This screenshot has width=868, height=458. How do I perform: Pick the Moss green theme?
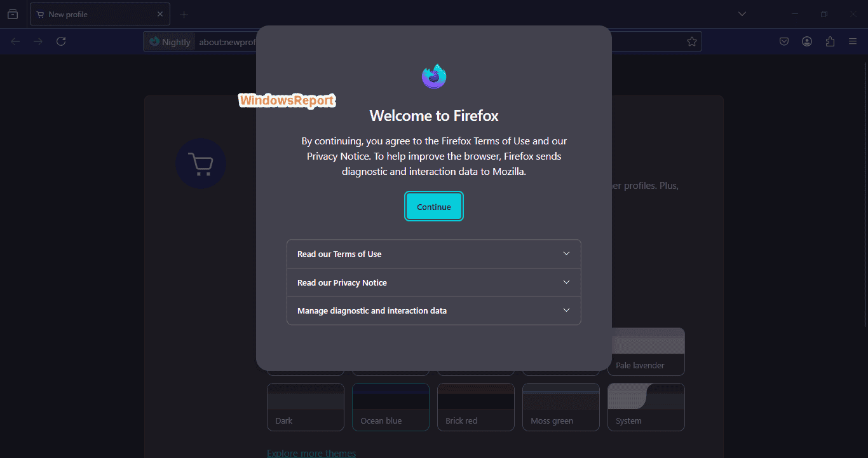coord(561,407)
